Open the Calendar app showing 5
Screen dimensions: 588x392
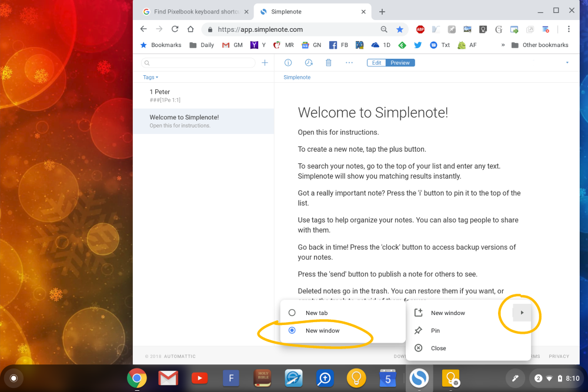pyautogui.click(x=387, y=378)
